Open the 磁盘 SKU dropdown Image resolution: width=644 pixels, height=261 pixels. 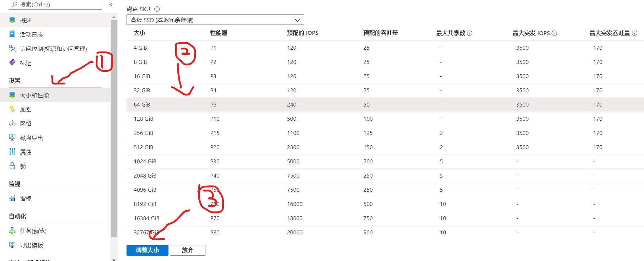click(215, 20)
